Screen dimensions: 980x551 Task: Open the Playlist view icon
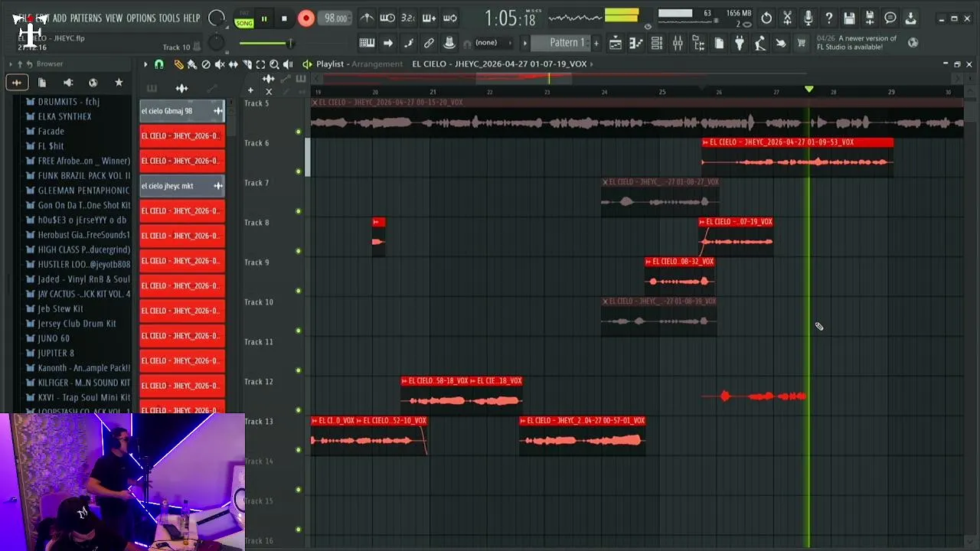(x=616, y=44)
